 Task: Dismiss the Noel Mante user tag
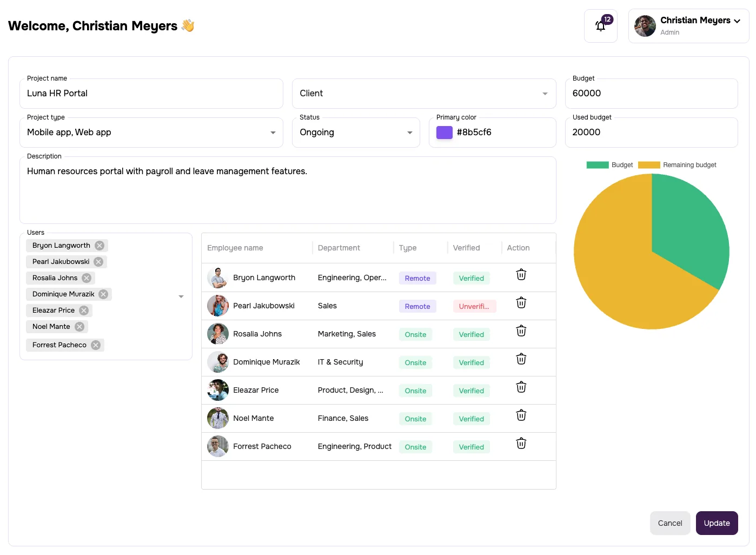pyautogui.click(x=79, y=326)
